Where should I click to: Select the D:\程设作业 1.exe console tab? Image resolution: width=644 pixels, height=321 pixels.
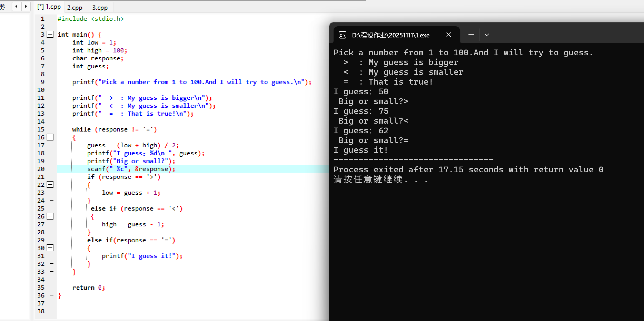tap(390, 35)
